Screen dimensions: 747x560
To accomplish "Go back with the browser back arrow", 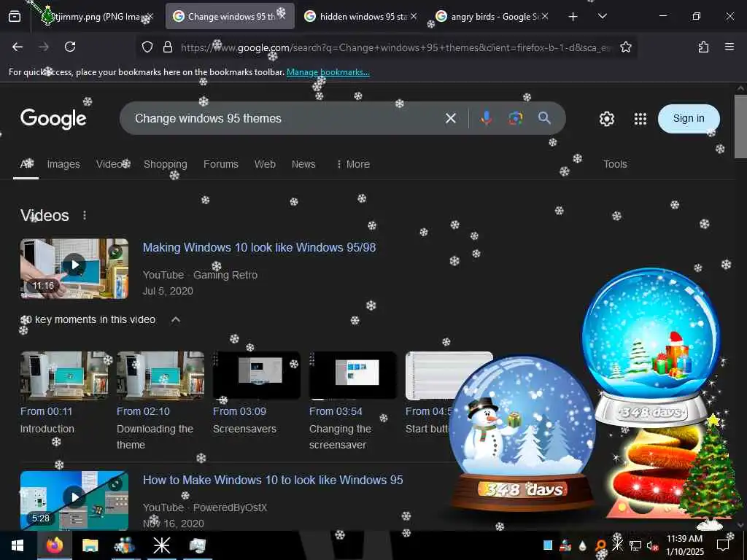I will tap(18, 47).
